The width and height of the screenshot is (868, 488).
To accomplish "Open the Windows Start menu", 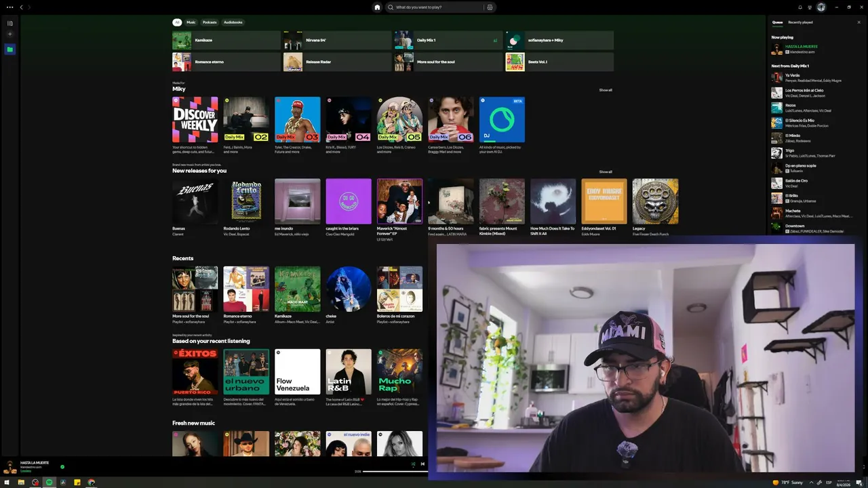I will click(7, 483).
